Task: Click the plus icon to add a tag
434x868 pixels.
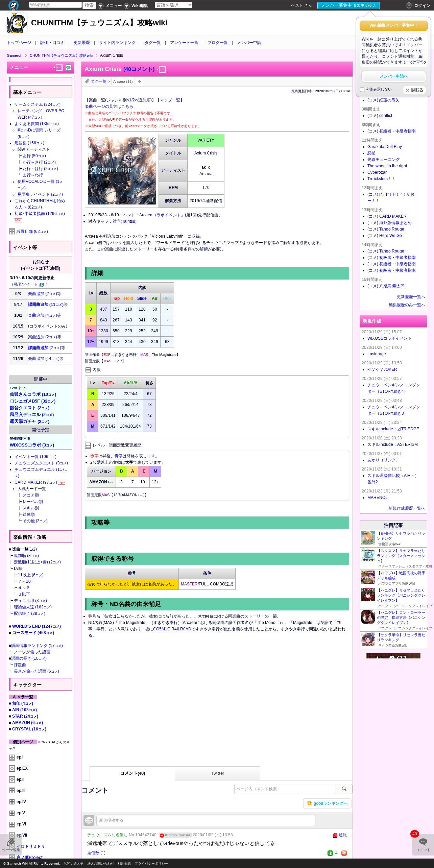Action: coord(140,81)
